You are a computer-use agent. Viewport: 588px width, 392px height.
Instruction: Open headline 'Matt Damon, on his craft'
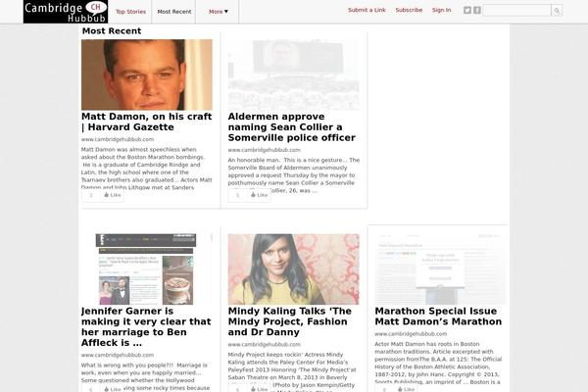click(147, 122)
